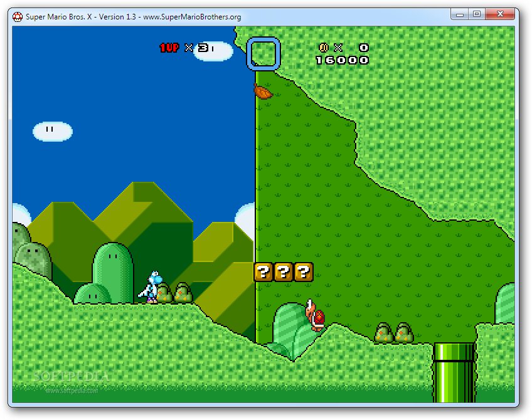The height and width of the screenshot is (420, 532).
Task: Click the coin count value 0
Action: (x=364, y=48)
